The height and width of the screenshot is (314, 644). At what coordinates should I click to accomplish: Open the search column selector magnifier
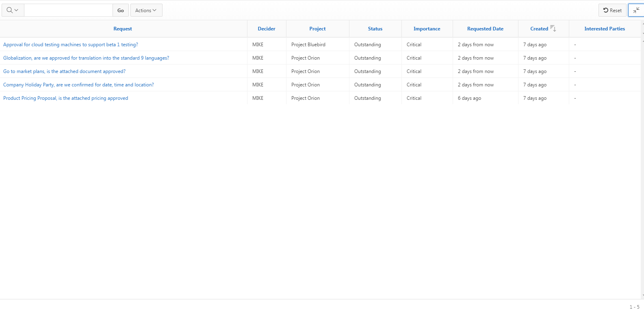(13, 10)
